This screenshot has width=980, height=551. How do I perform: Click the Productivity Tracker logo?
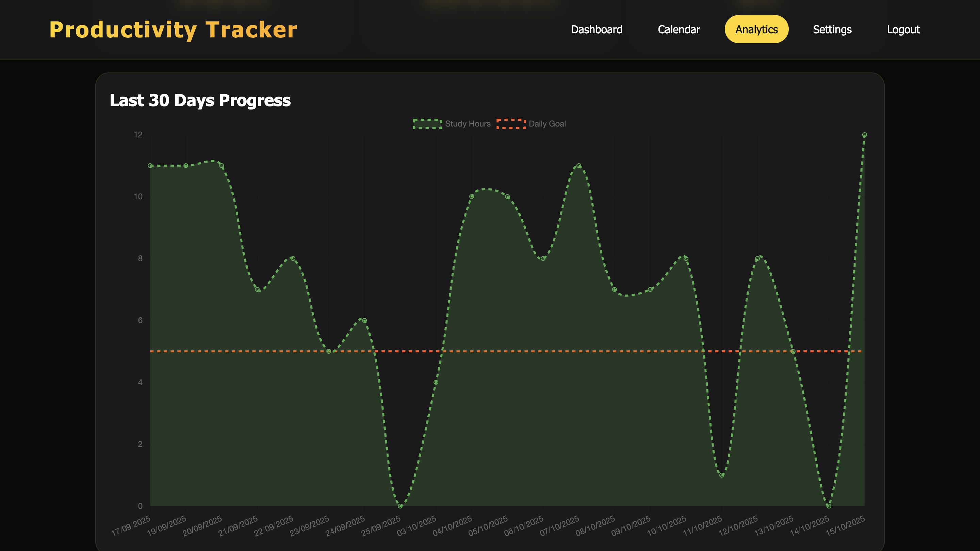click(174, 29)
